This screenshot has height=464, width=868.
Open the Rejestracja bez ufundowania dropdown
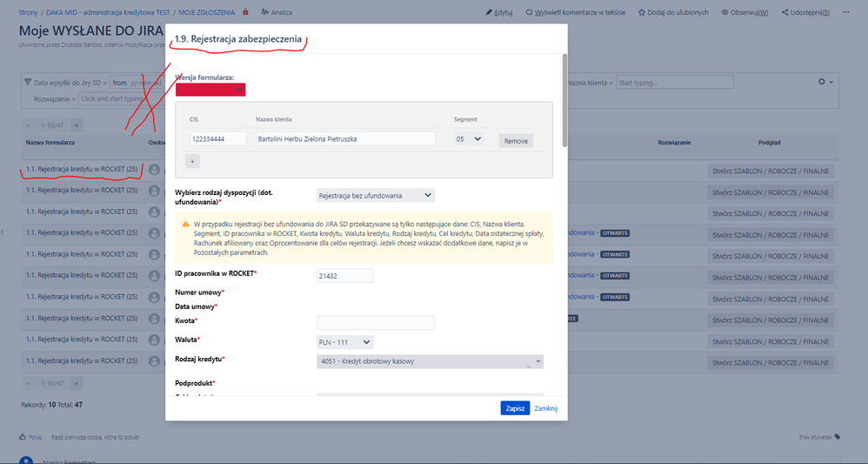(376, 195)
